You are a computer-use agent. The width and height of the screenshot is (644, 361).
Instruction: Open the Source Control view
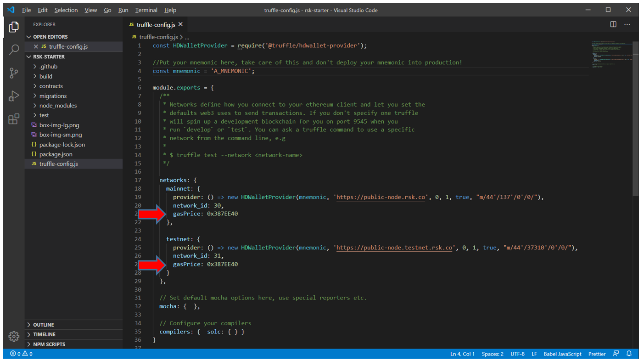(x=14, y=73)
